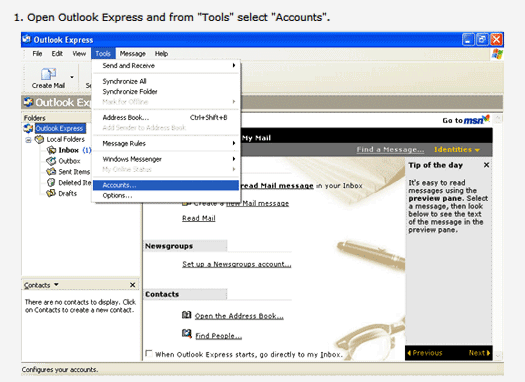
Task: Click the Find People link
Action: [x=219, y=336]
